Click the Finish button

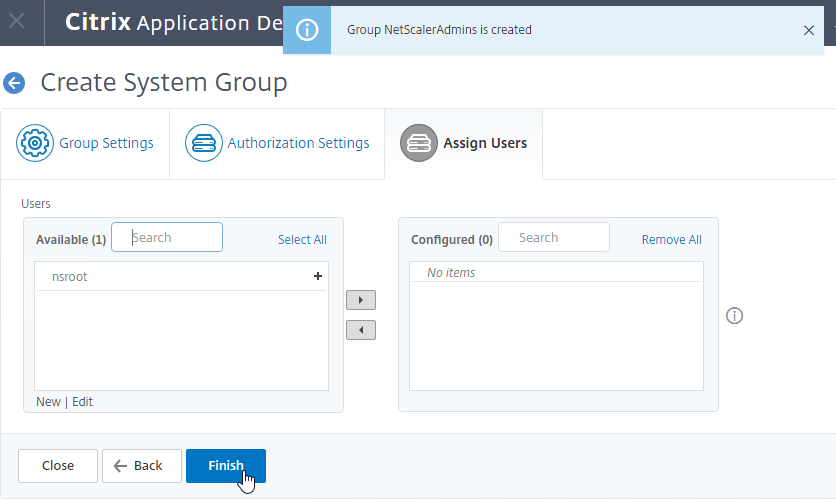click(x=226, y=466)
